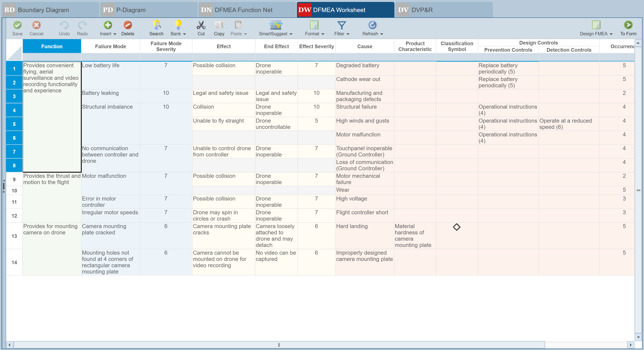Click the Undo arrow icon
This screenshot has width=644, height=350.
coord(64,25)
